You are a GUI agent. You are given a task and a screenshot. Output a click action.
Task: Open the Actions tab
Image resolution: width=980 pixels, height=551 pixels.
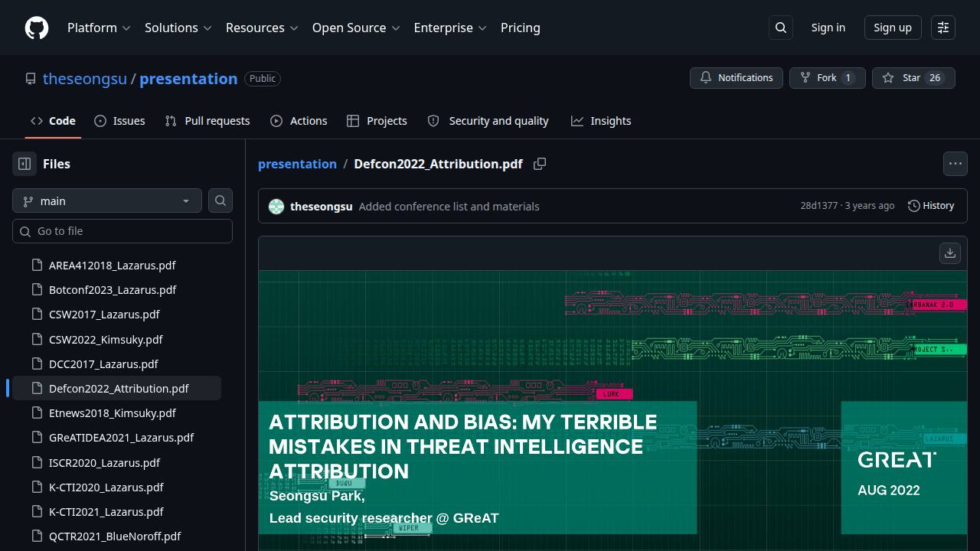point(299,121)
